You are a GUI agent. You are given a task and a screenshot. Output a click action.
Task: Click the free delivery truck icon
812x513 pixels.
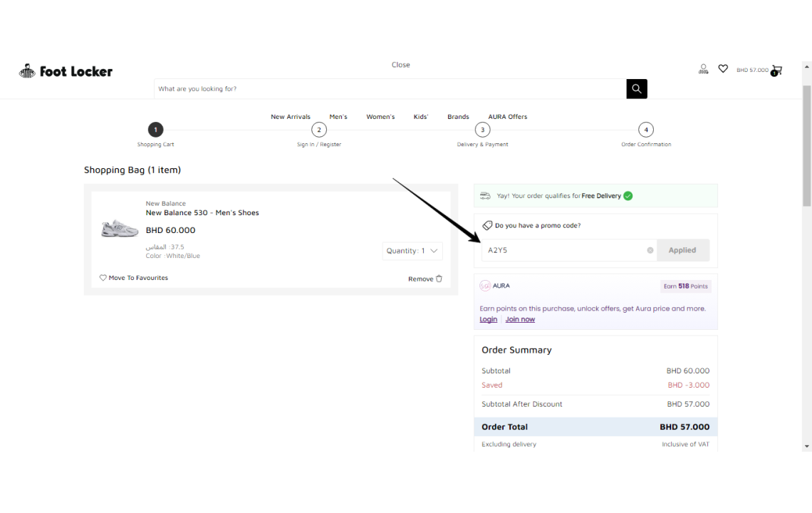(x=485, y=196)
